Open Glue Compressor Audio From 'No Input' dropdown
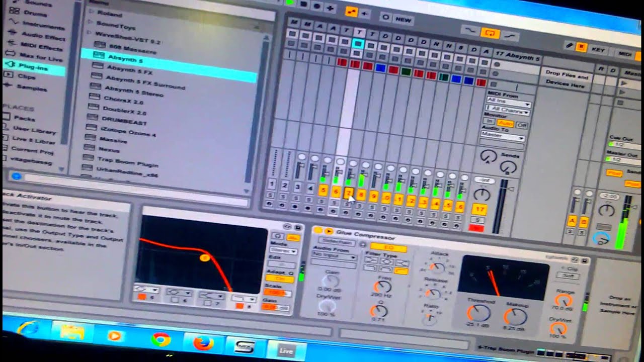 [x=334, y=255]
